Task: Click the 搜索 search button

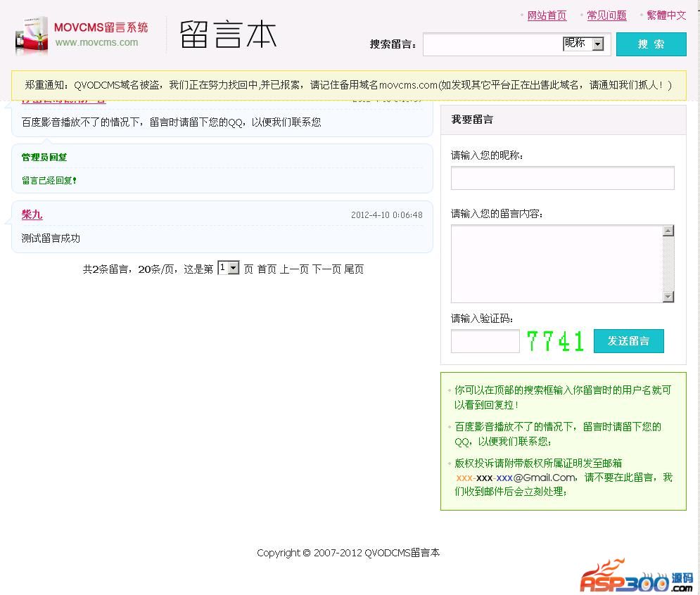Action: coord(651,44)
